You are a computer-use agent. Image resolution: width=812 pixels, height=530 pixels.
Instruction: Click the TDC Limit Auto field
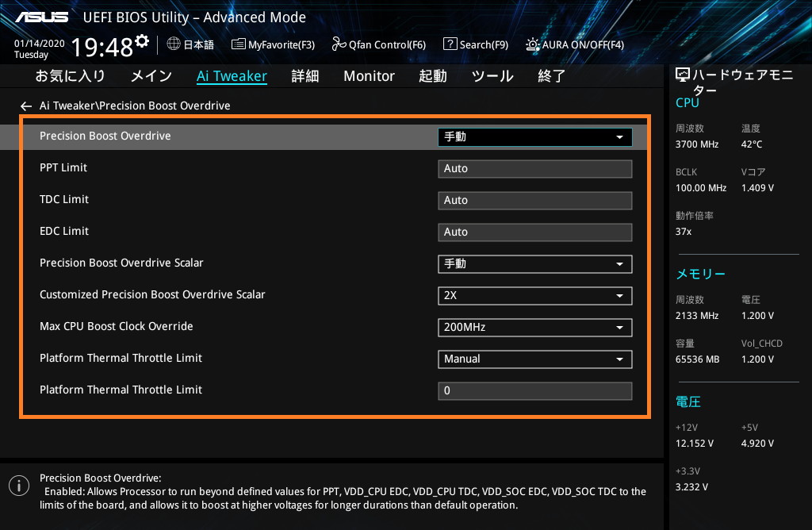coord(535,200)
